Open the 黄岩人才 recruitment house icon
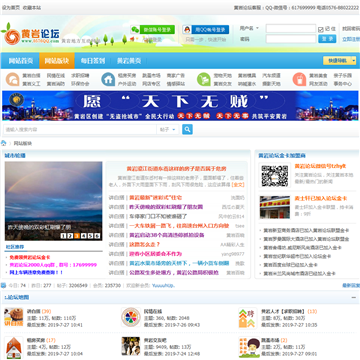This screenshot has height=360, width=360. 247,317
